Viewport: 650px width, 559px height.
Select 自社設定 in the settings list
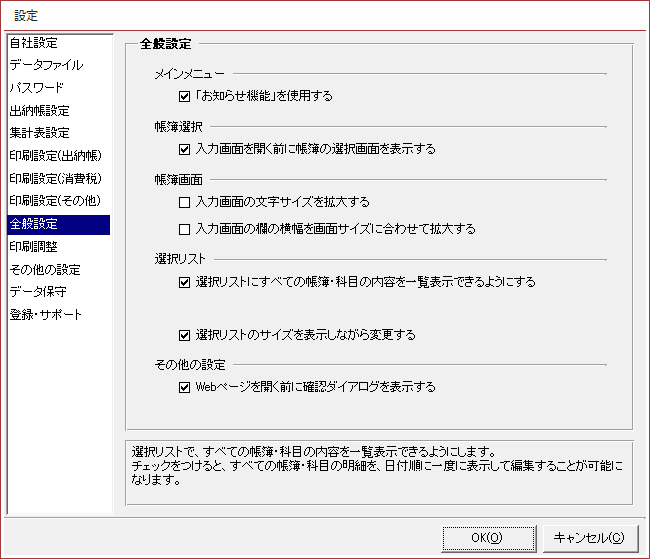coord(34,43)
